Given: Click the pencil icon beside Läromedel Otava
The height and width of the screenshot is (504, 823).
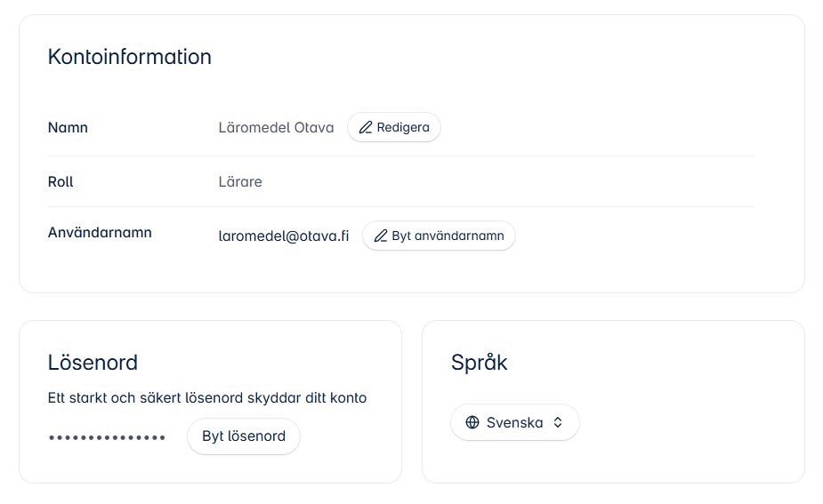Looking at the screenshot, I should pos(366,127).
